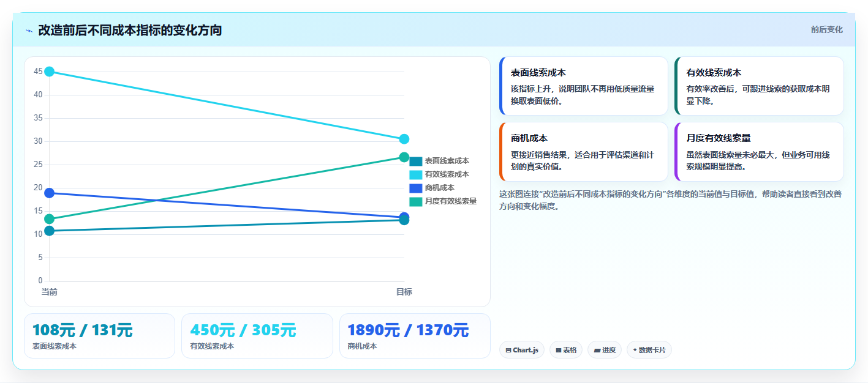
Task: Click the 有效线索成本 data point at 当前
Action: click(50, 72)
